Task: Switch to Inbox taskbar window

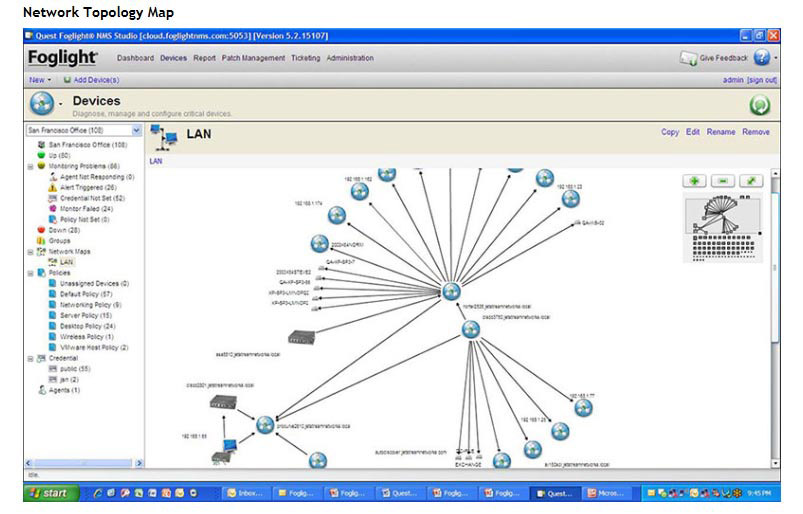Action: [x=245, y=493]
